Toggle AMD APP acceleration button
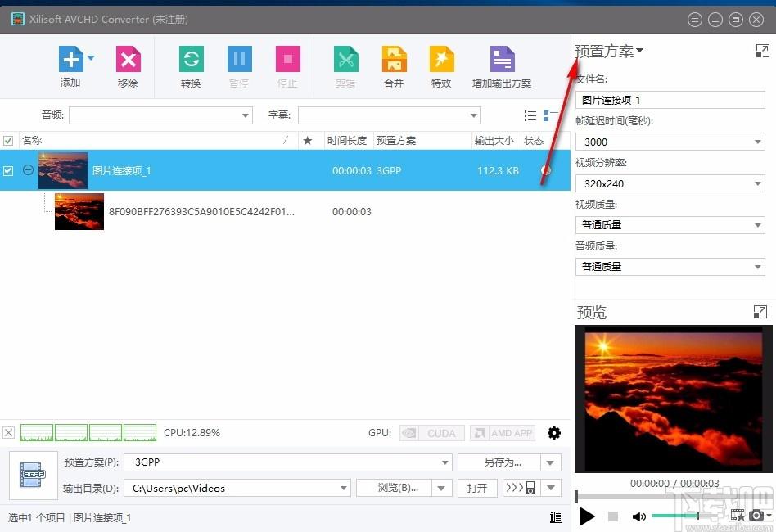776x532 pixels. tap(503, 433)
